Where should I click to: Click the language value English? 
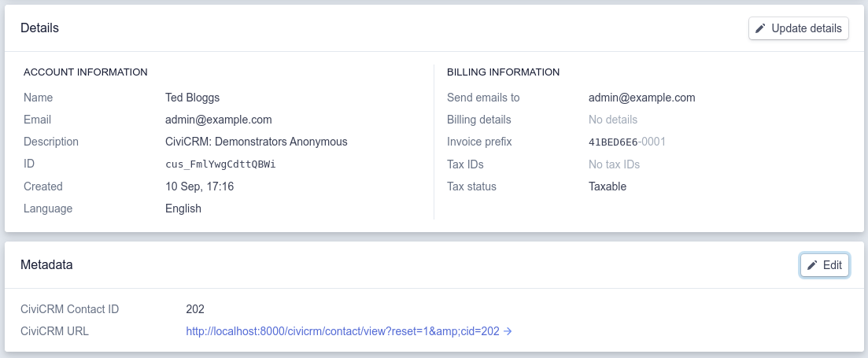[183, 209]
